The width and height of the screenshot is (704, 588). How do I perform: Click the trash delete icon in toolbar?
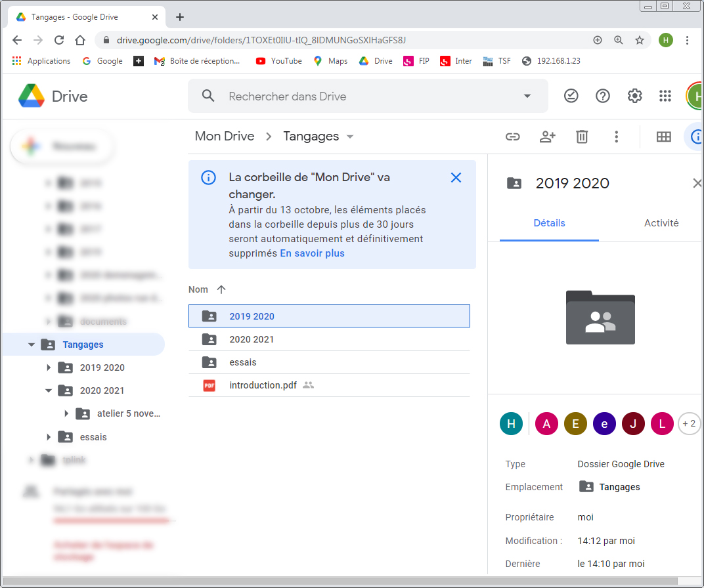[x=582, y=136]
